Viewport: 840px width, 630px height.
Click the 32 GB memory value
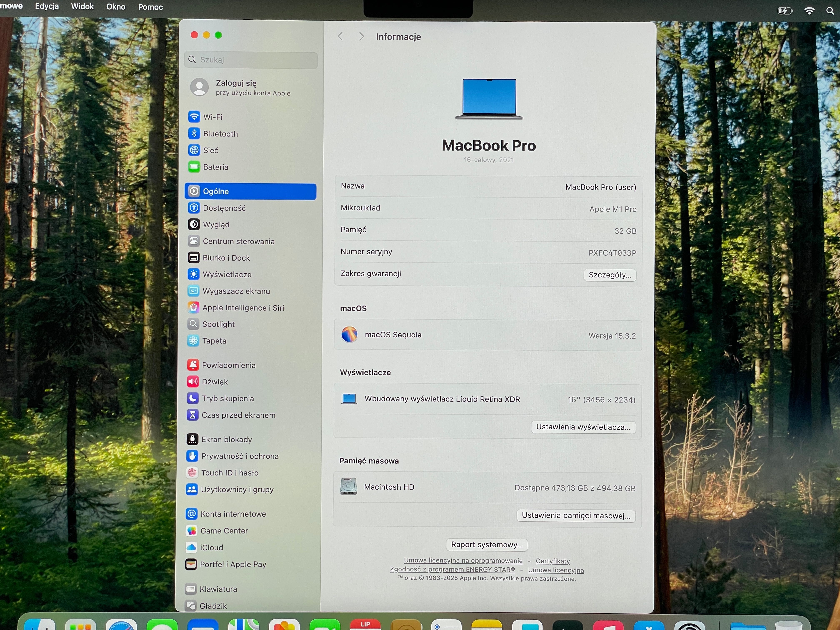click(x=625, y=231)
